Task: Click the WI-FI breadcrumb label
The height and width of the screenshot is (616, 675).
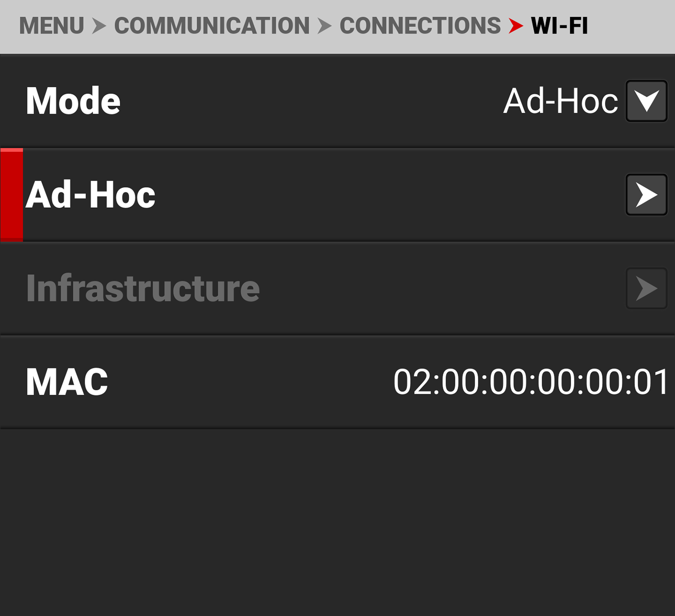Action: point(560,26)
